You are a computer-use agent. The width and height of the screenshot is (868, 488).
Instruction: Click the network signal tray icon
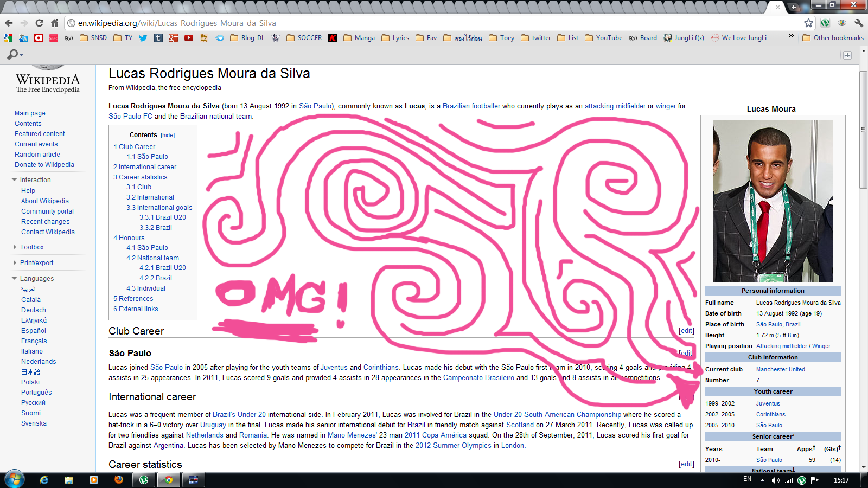pos(789,480)
